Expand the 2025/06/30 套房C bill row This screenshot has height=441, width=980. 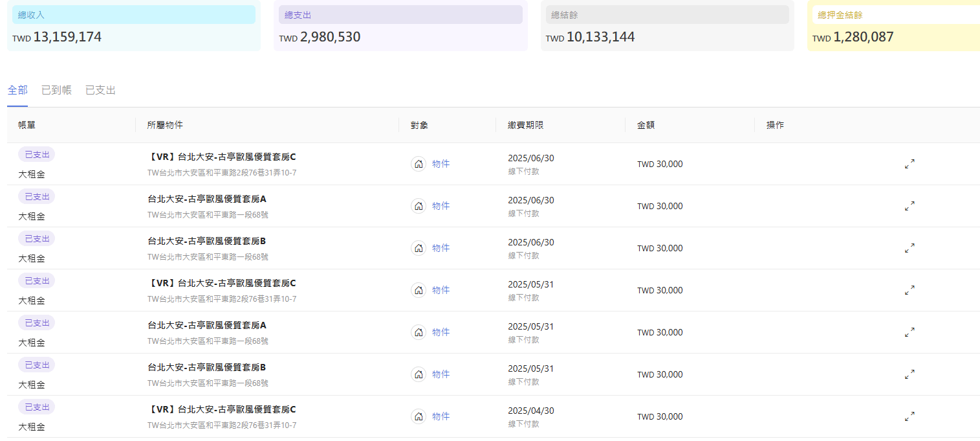tap(909, 164)
